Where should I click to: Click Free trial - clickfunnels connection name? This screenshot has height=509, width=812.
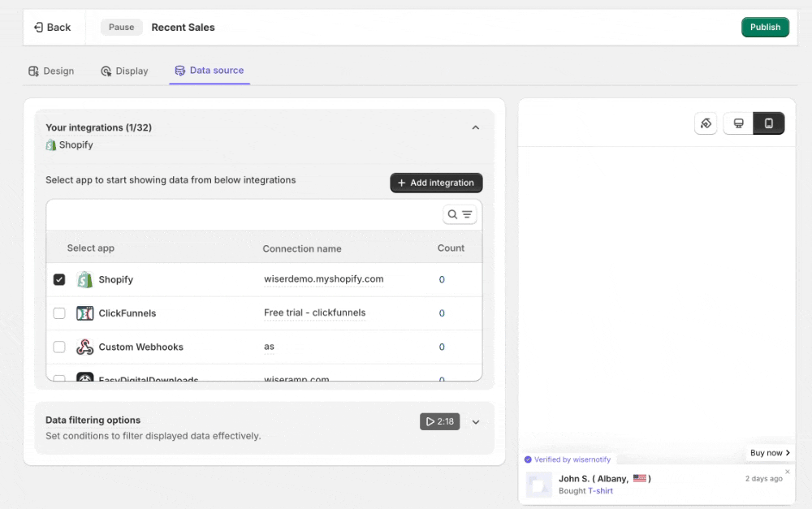tap(315, 313)
